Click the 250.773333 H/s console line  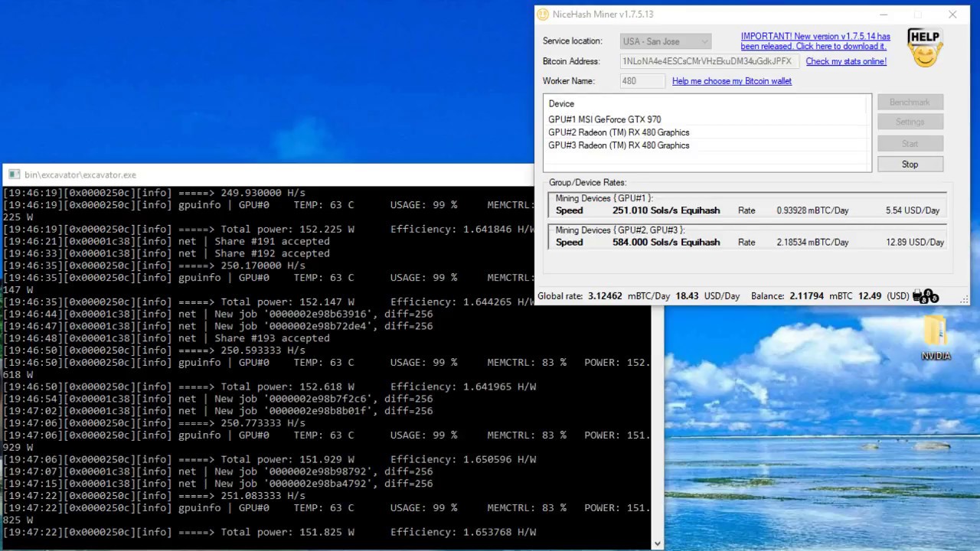(154, 423)
